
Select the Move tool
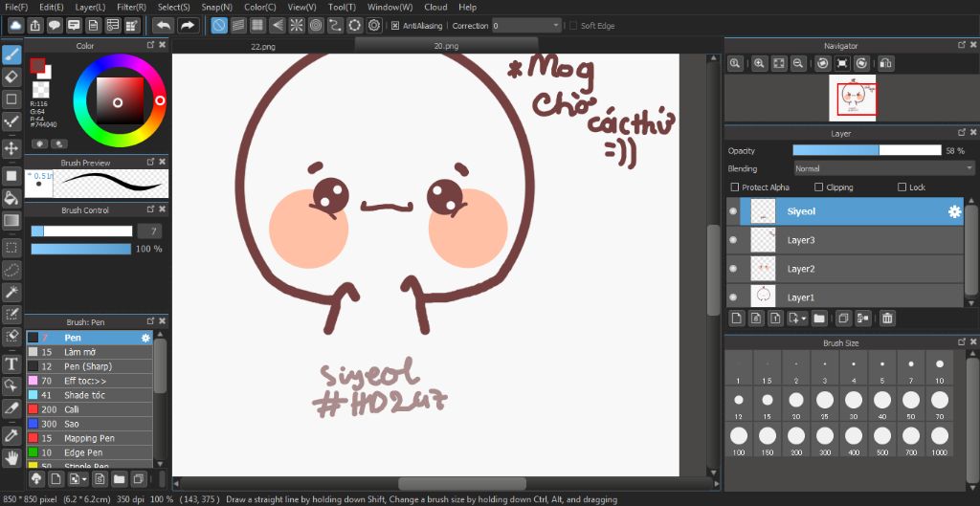coord(11,148)
